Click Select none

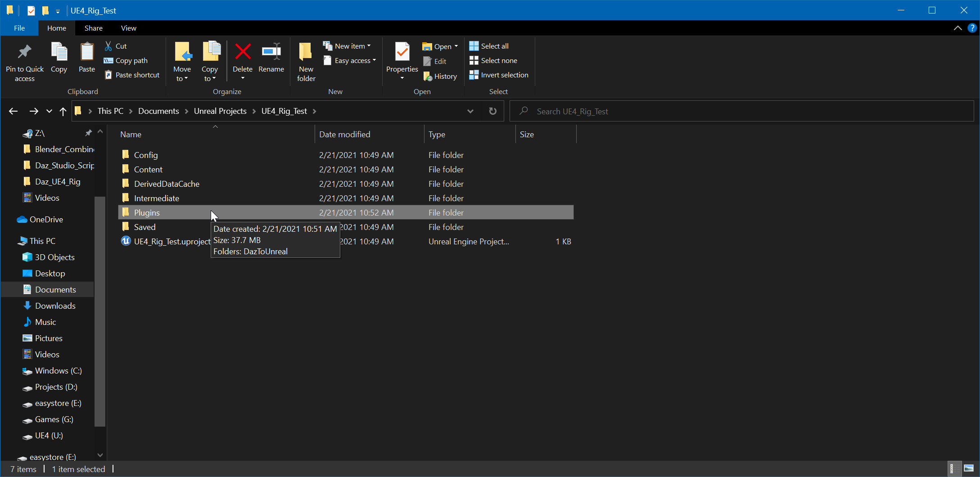(493, 60)
